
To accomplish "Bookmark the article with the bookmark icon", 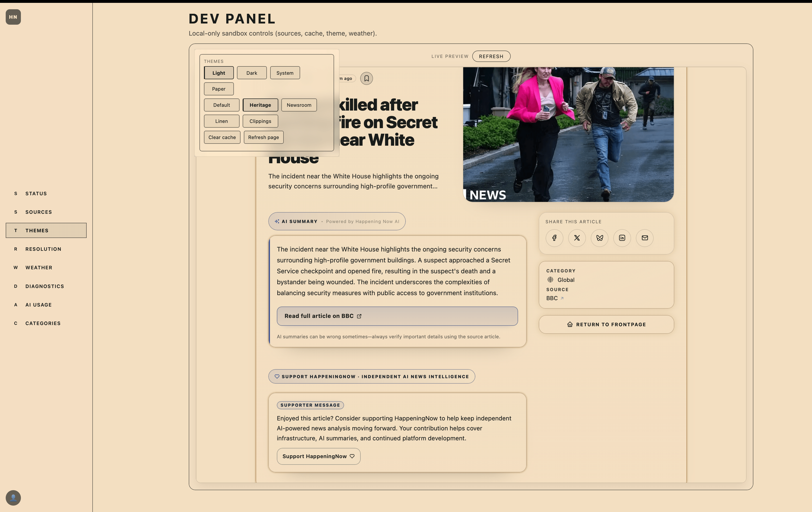I will [x=367, y=79].
